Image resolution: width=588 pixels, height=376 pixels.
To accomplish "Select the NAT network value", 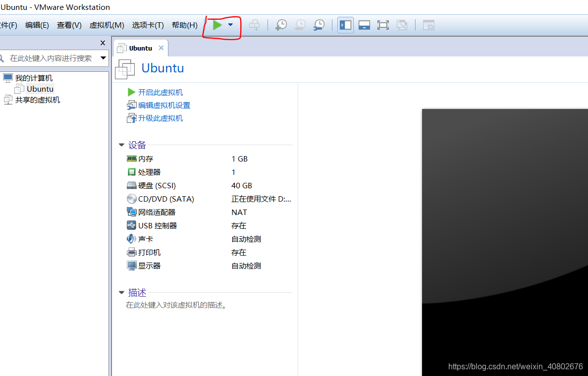I will click(x=239, y=212).
